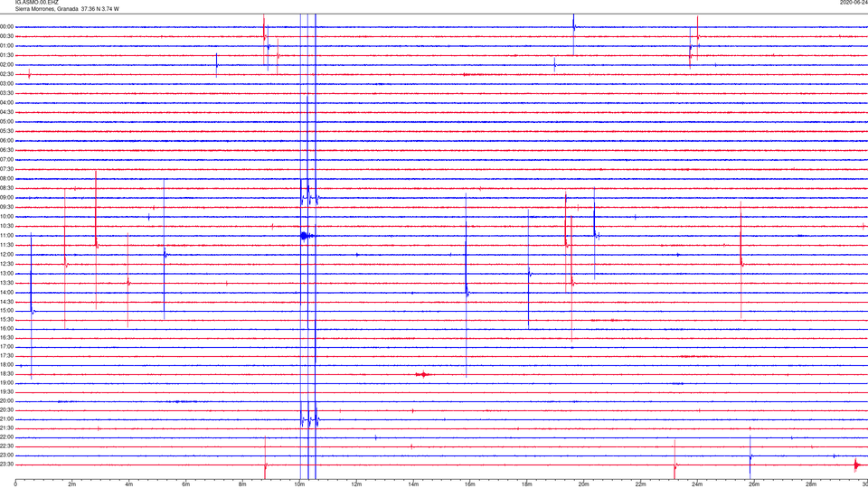Select the 21:00 trace time label
The height and width of the screenshot is (488, 868).
tap(7, 419)
